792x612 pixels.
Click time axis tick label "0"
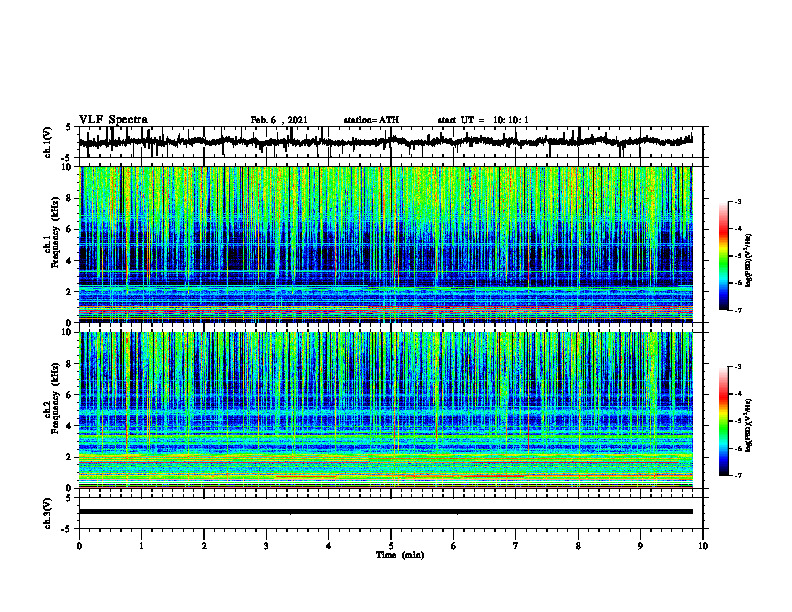click(x=79, y=546)
